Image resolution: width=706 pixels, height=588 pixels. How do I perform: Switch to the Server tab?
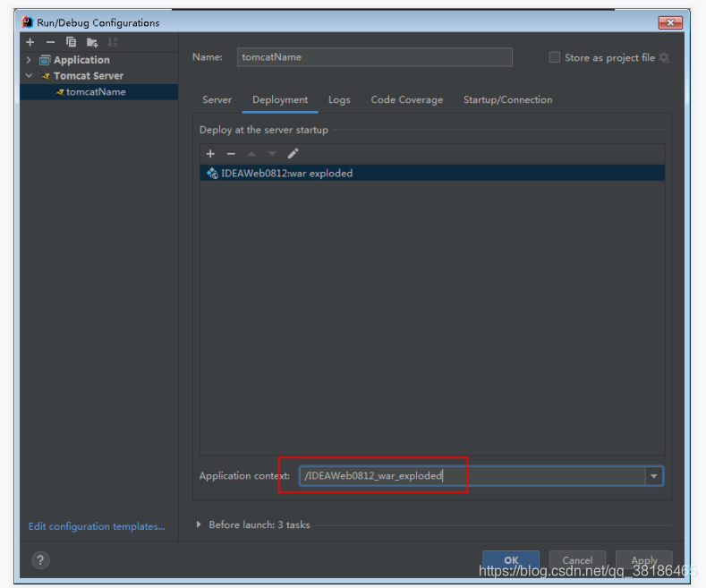(217, 100)
